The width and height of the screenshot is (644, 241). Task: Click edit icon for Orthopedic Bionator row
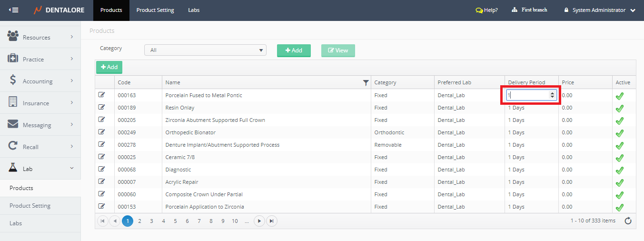pyautogui.click(x=101, y=132)
